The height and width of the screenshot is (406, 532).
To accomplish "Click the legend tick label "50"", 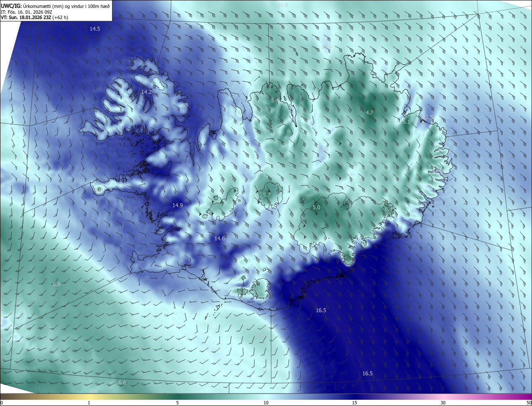I will point(529,403).
